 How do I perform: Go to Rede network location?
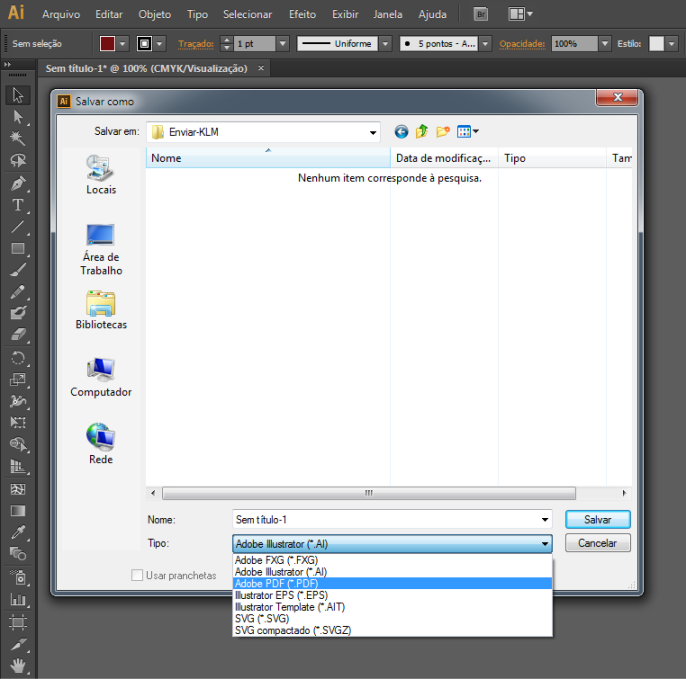click(x=101, y=444)
